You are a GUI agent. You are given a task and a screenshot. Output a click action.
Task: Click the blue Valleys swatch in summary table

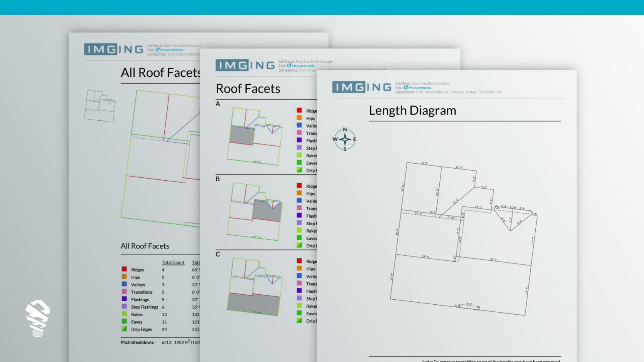tap(124, 284)
